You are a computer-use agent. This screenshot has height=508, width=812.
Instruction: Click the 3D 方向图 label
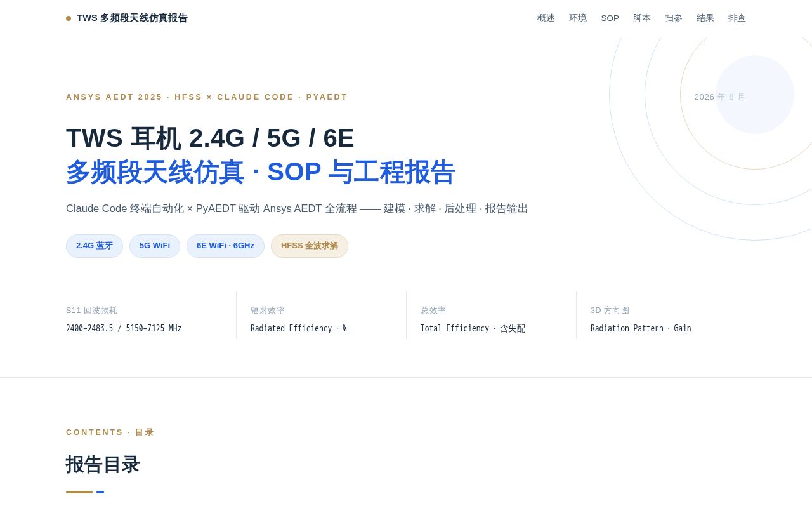click(610, 311)
